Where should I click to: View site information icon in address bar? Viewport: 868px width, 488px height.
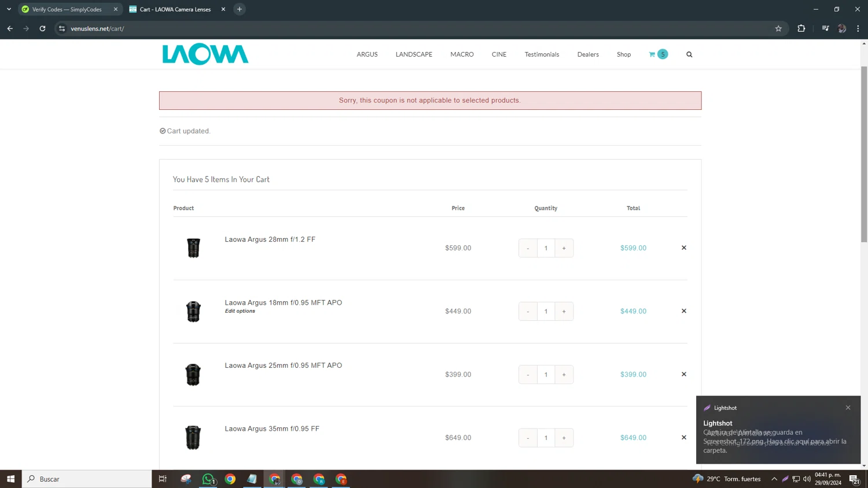coord(62,28)
